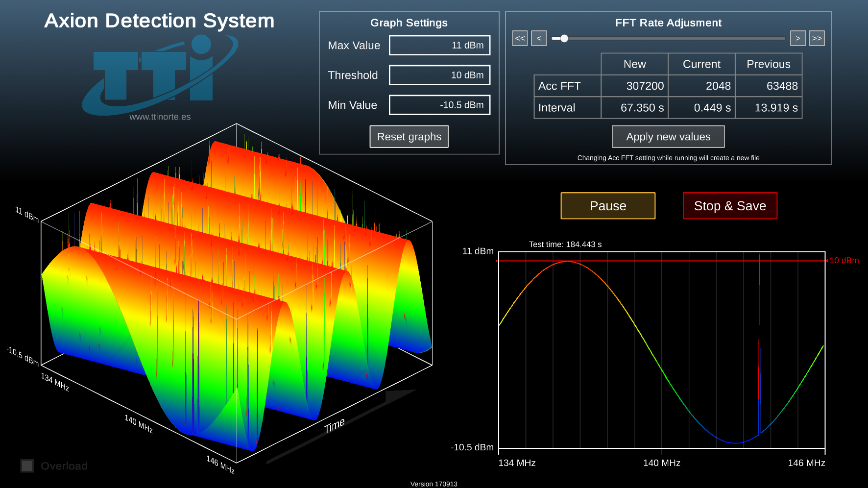This screenshot has width=868, height=488.
Task: Click the Reset graphs button
Action: point(409,137)
